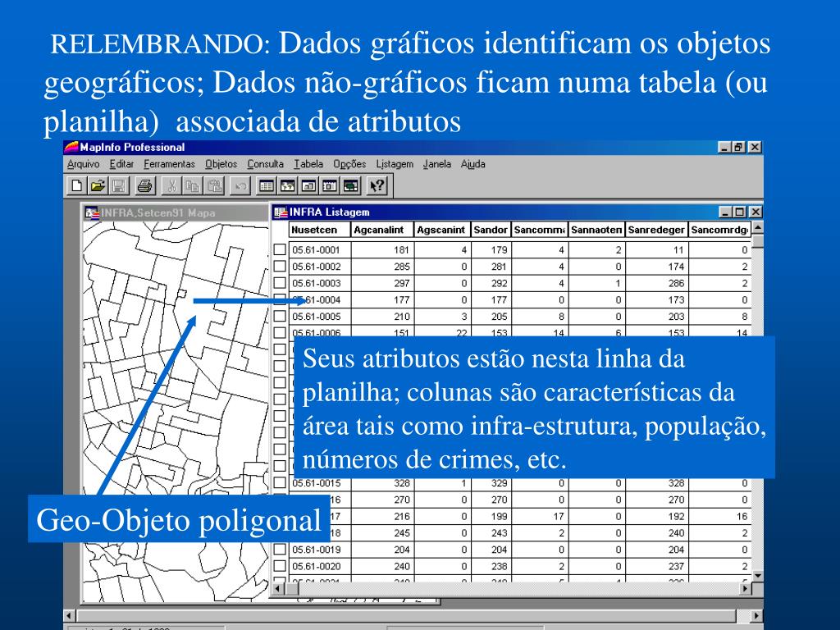Tick the selection box for row 05.61-0015
The image size is (840, 630).
(280, 482)
